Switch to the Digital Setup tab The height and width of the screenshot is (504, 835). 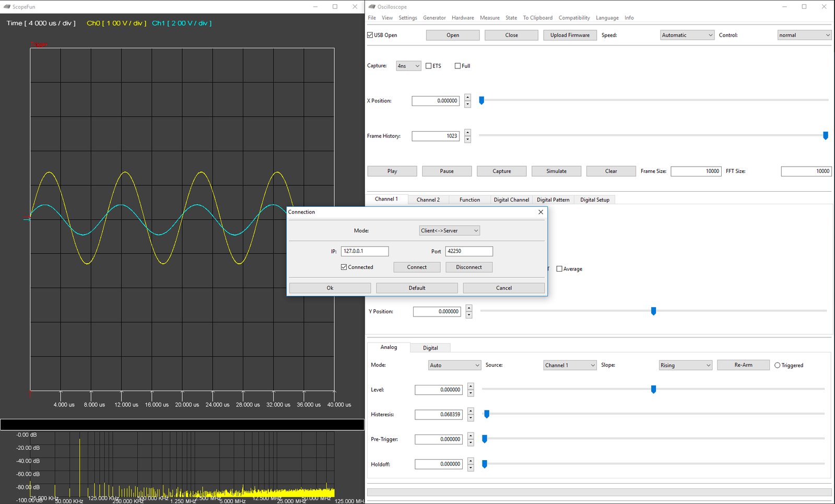(595, 200)
